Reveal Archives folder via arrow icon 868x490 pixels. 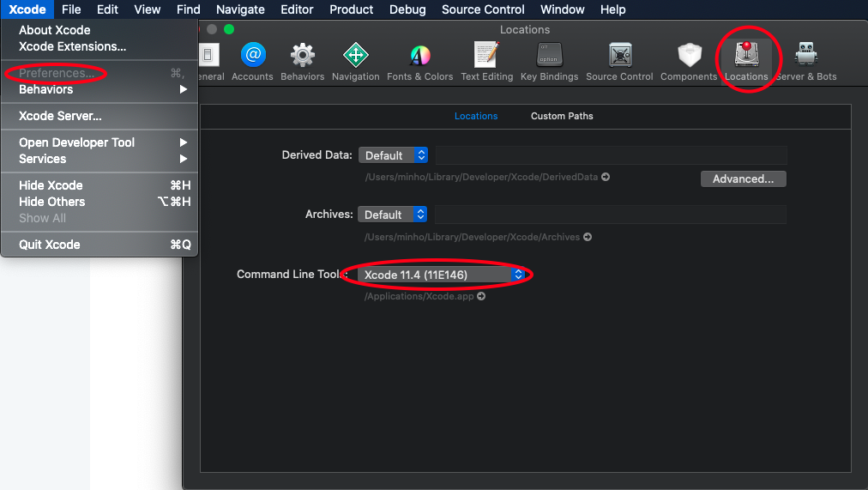[588, 237]
